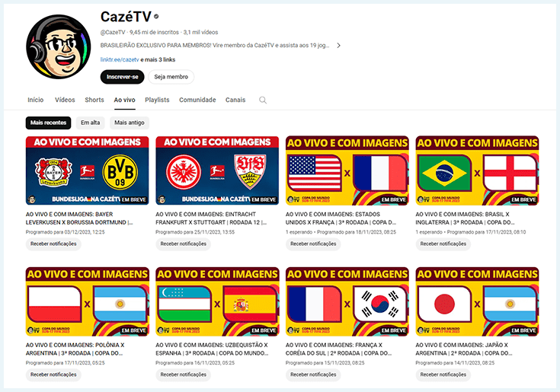Image resolution: width=560 pixels, height=392 pixels.
Task: Click the verified badge next to CazéTV
Action: [156, 17]
